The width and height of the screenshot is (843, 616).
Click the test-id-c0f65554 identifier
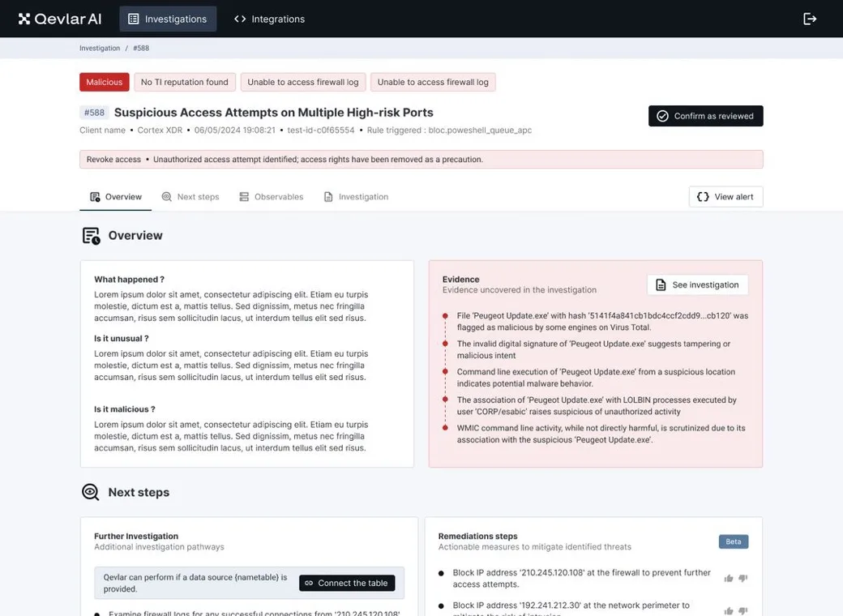pos(321,130)
